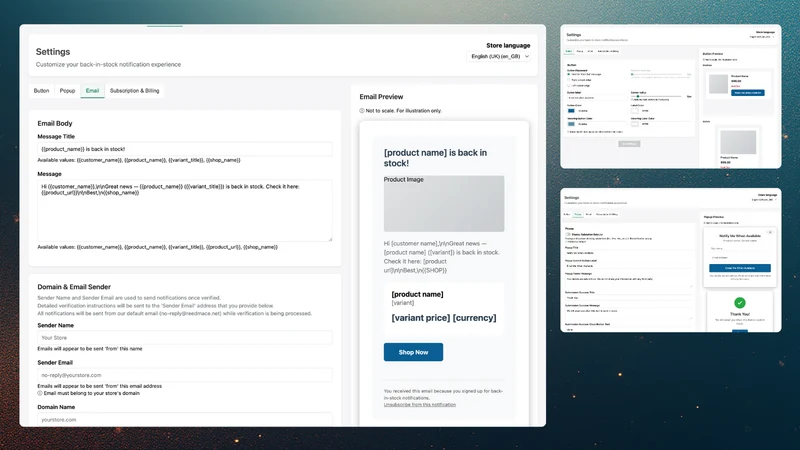This screenshot has height=450, width=800.
Task: Focus the Sender Name field
Action: click(185, 338)
